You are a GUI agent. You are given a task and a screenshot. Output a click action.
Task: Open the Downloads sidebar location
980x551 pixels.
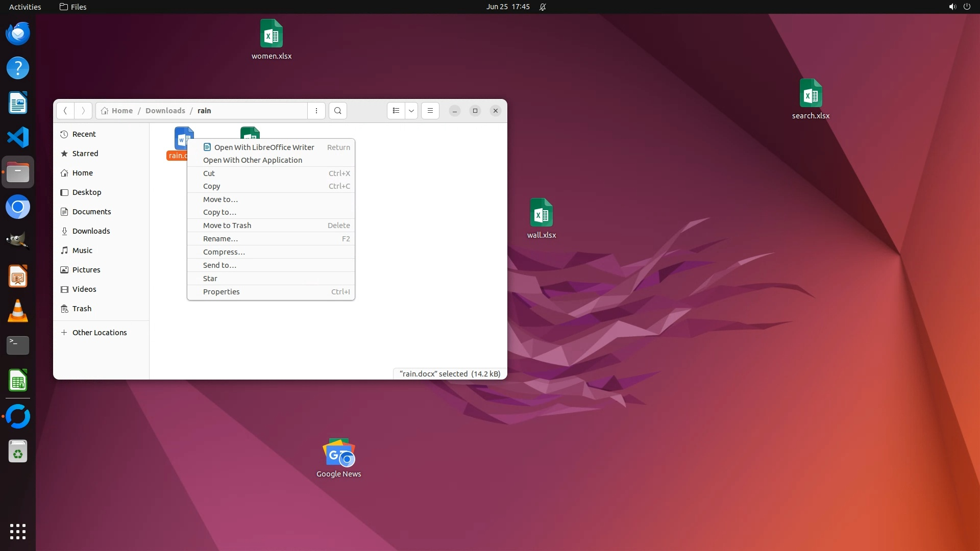(91, 231)
